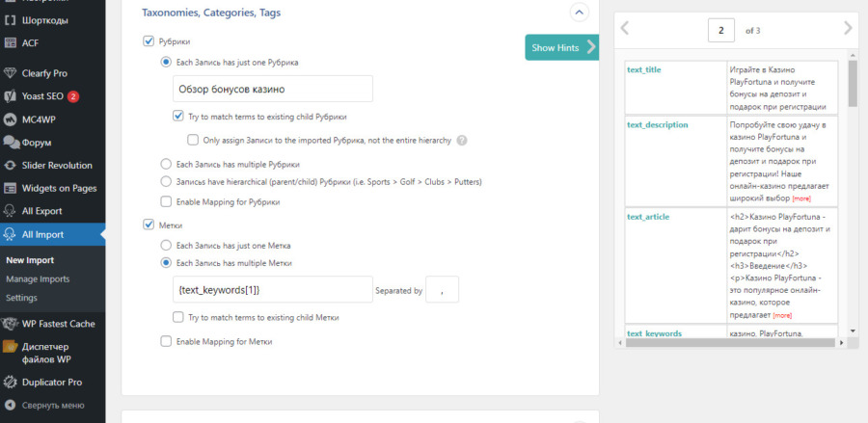Click the Рубрика field containing Обзор бонусов казино
This screenshot has width=868, height=423.
click(x=272, y=89)
